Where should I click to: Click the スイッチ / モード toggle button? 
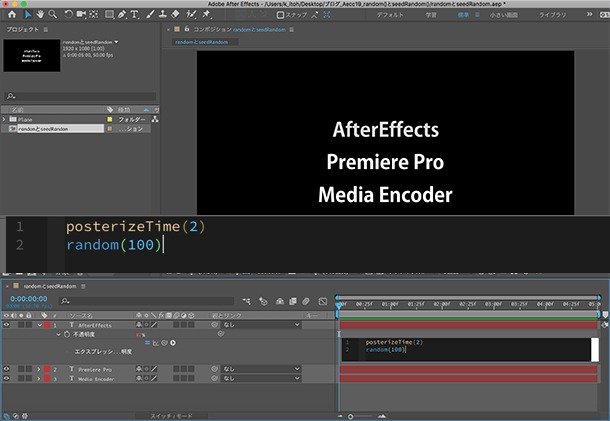(x=171, y=416)
